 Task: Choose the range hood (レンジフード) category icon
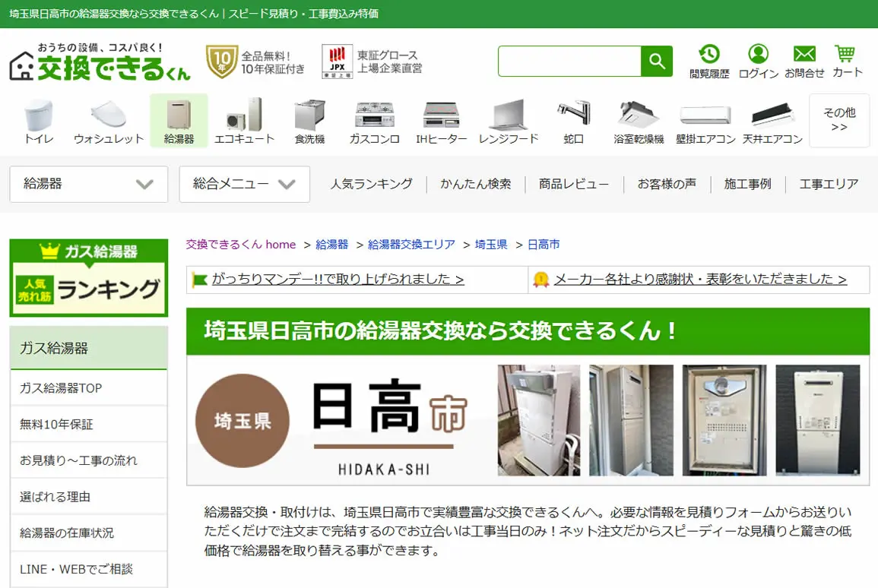click(x=509, y=122)
